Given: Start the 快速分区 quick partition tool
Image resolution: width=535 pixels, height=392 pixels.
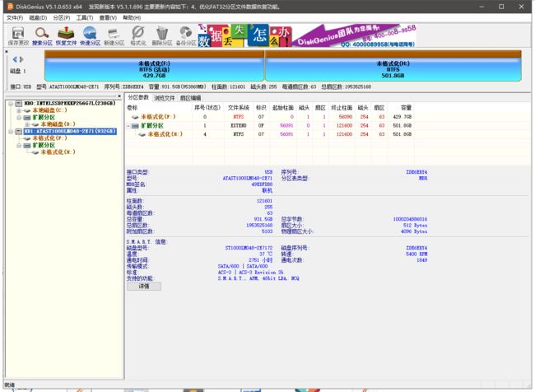Looking at the screenshot, I should [90, 36].
